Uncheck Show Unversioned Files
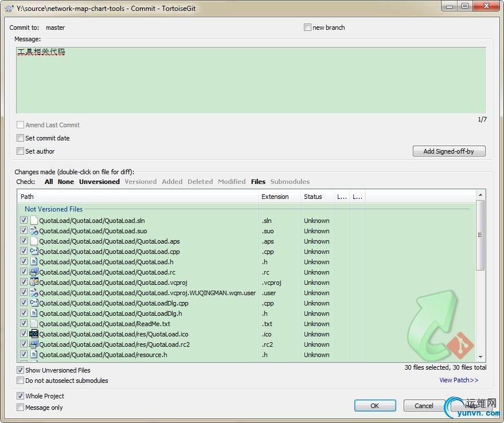The image size is (504, 423). click(20, 370)
